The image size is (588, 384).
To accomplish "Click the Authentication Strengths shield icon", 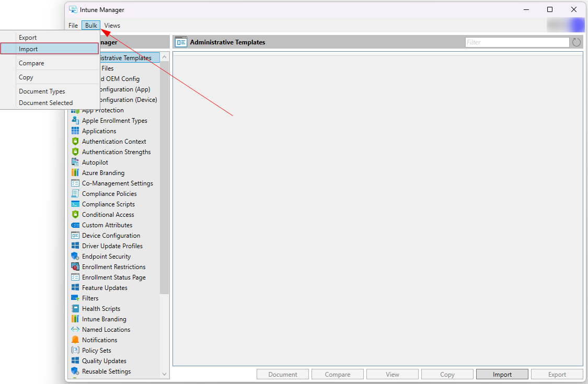I will (75, 152).
